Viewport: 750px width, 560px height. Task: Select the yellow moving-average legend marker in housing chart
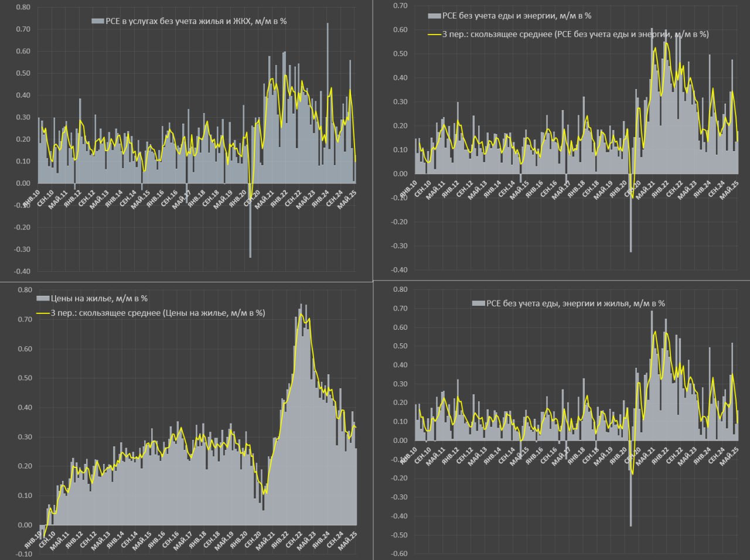[x=43, y=313]
